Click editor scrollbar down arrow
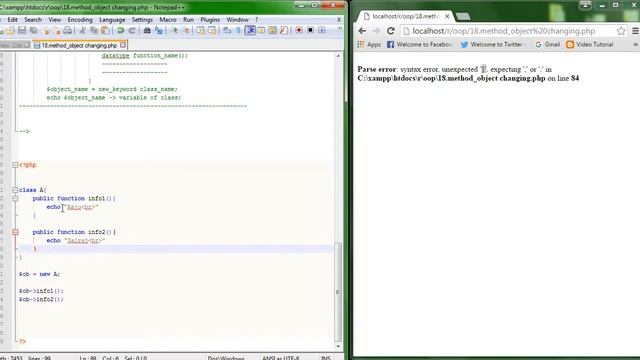The image size is (640, 360). [338, 346]
